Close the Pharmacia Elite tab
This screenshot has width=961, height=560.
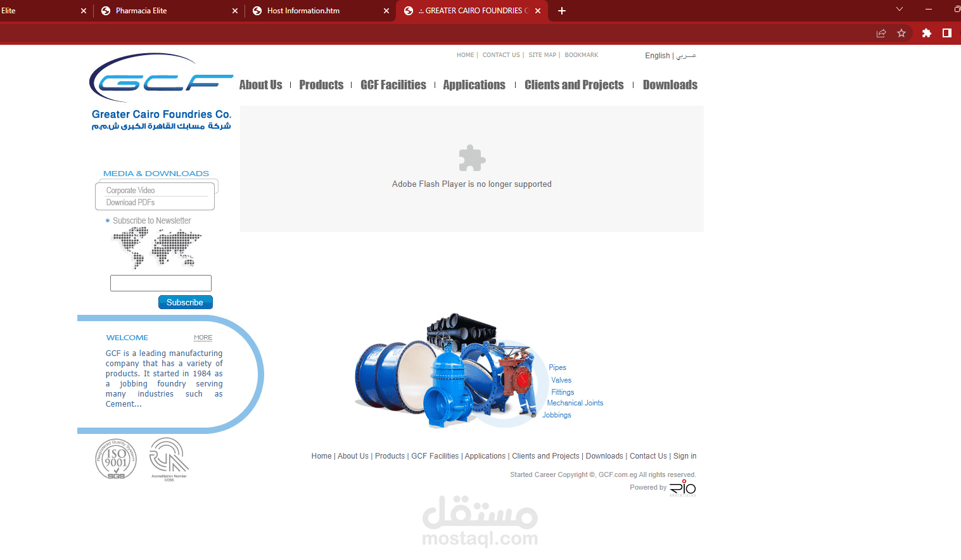point(235,11)
